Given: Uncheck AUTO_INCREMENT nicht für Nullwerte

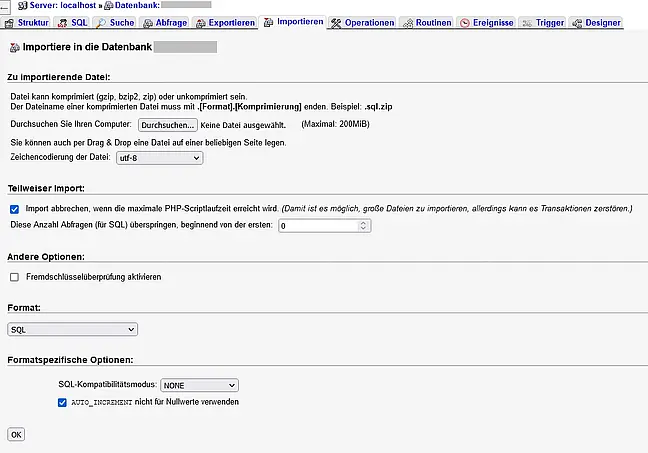Looking at the screenshot, I should (x=62, y=403).
